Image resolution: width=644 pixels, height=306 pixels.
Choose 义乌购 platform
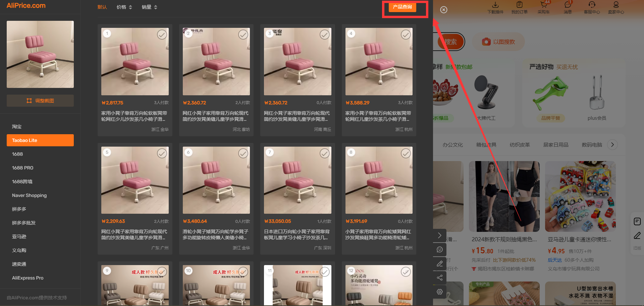(40, 250)
